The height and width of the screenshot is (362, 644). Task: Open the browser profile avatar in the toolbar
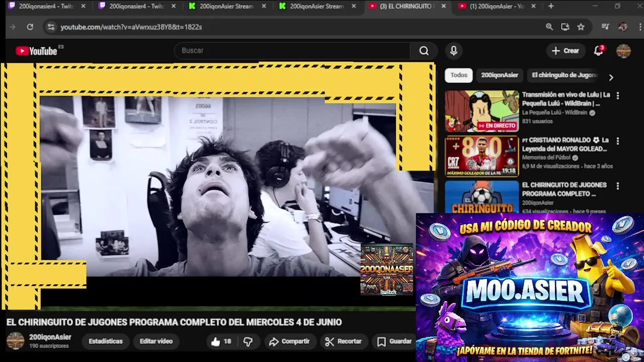(x=623, y=27)
